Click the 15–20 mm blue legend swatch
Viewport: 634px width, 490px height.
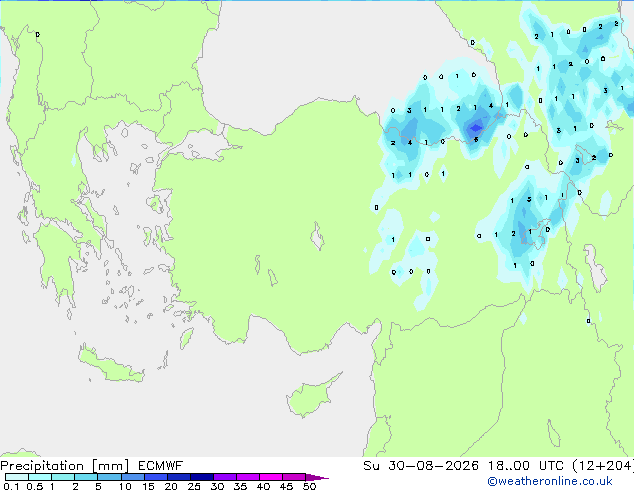click(156, 477)
